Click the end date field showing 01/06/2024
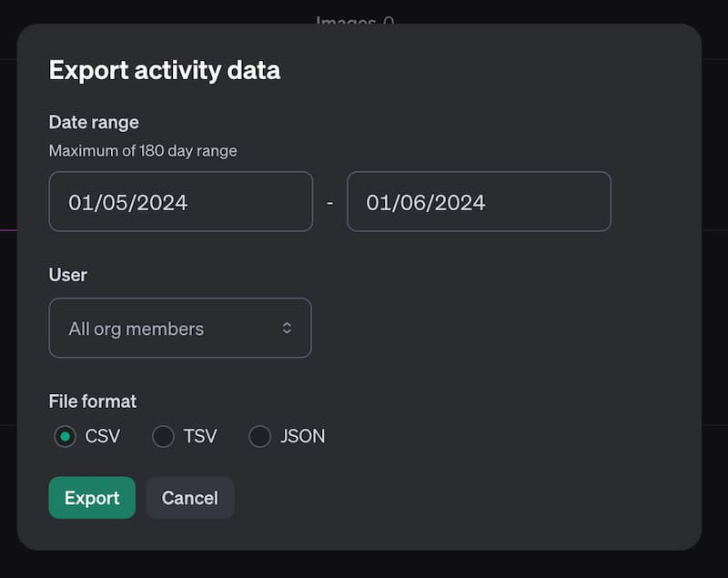Image resolution: width=728 pixels, height=578 pixels. click(478, 201)
